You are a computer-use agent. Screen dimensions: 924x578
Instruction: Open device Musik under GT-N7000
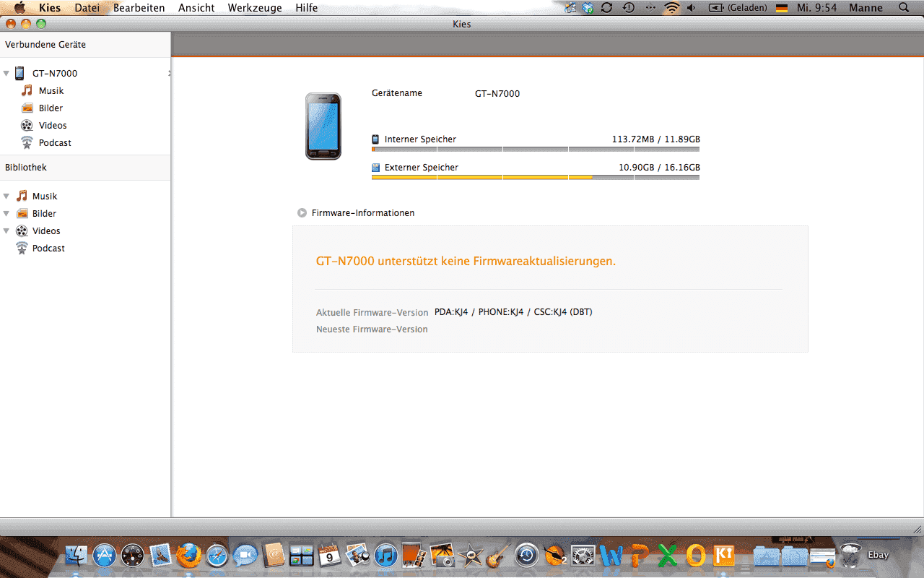coord(51,90)
